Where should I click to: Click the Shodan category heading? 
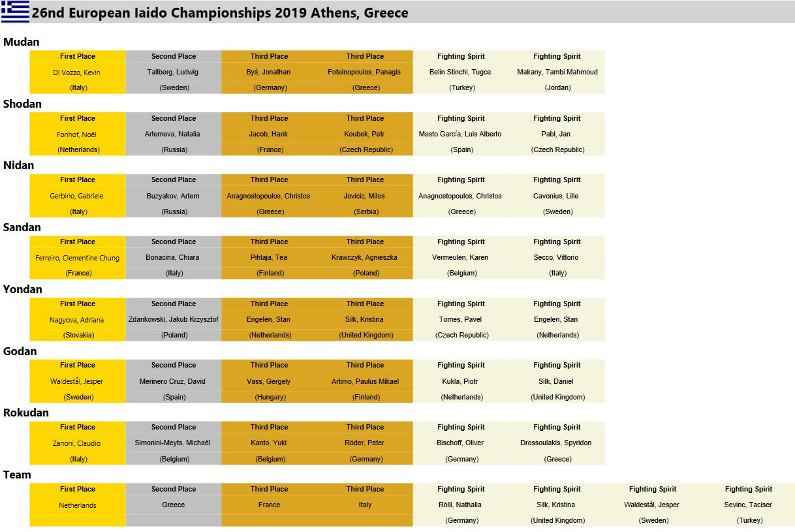click(x=22, y=104)
